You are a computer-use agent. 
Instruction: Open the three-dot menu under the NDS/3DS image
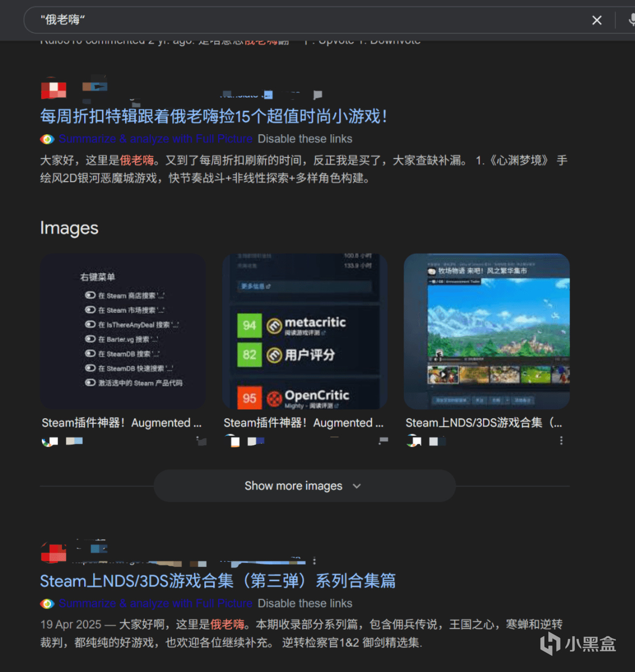point(561,441)
